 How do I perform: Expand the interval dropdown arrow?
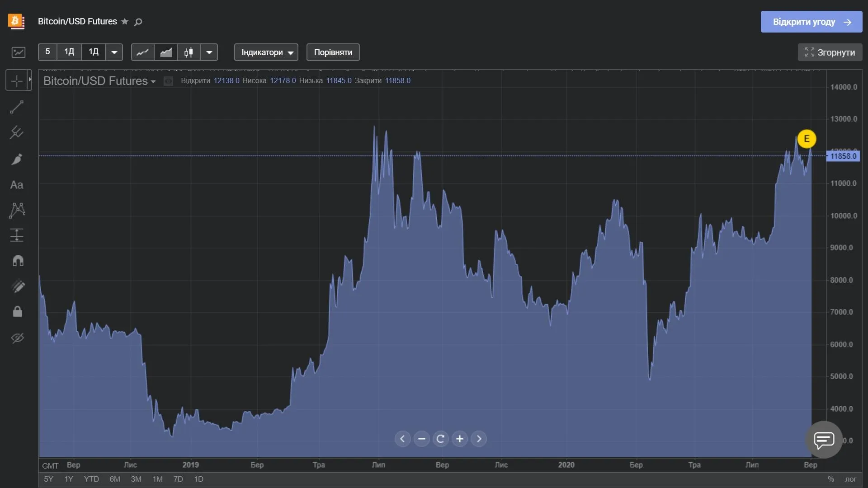(114, 52)
